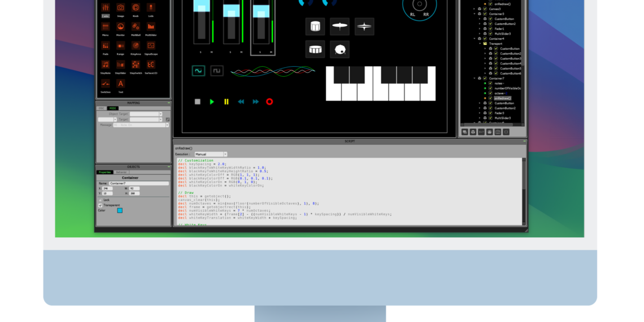Select the square wave oscillator button

pyautogui.click(x=217, y=71)
